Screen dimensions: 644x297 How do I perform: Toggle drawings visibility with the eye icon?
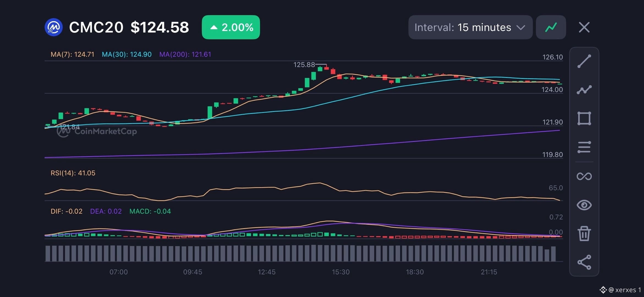584,205
